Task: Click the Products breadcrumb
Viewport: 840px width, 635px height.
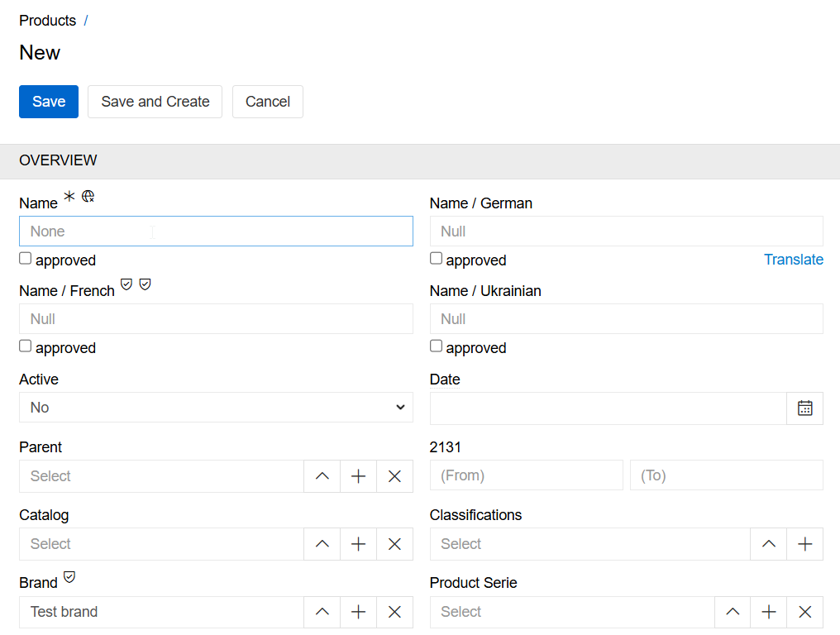Action: click(47, 20)
